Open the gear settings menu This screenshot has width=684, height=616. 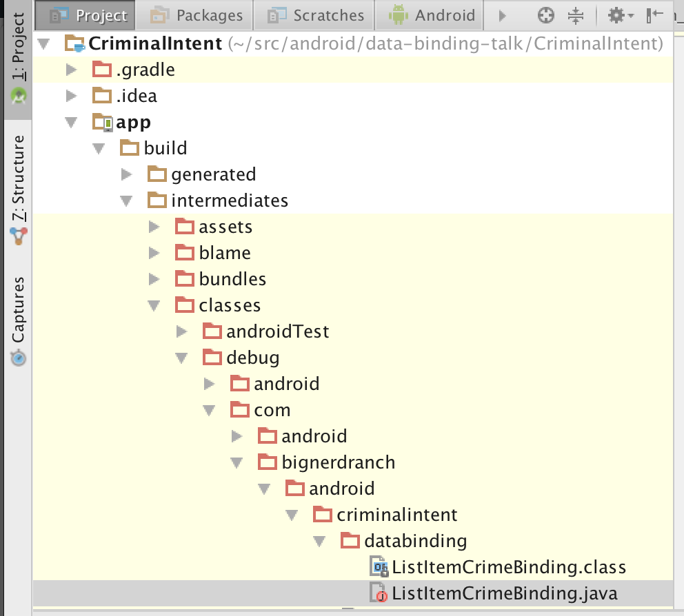pyautogui.click(x=621, y=15)
